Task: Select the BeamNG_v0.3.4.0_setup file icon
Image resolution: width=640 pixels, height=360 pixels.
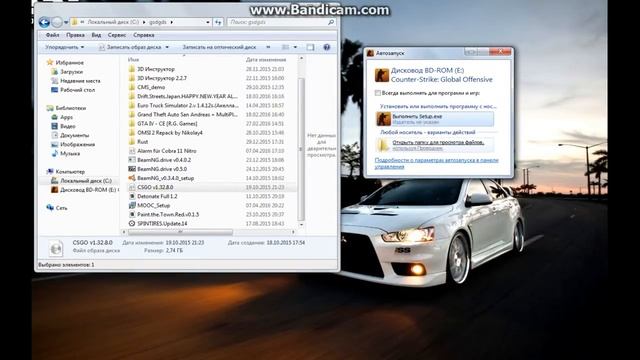Action: tap(132, 178)
